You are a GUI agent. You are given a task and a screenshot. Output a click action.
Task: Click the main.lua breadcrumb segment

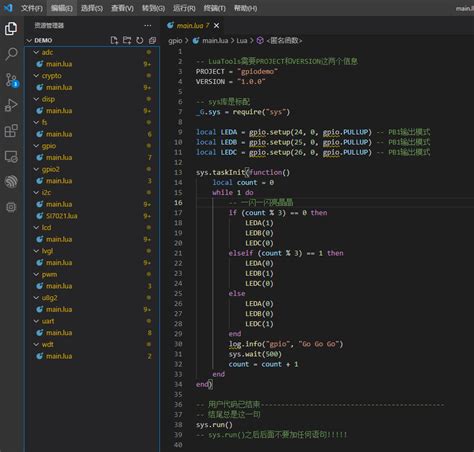click(215, 41)
